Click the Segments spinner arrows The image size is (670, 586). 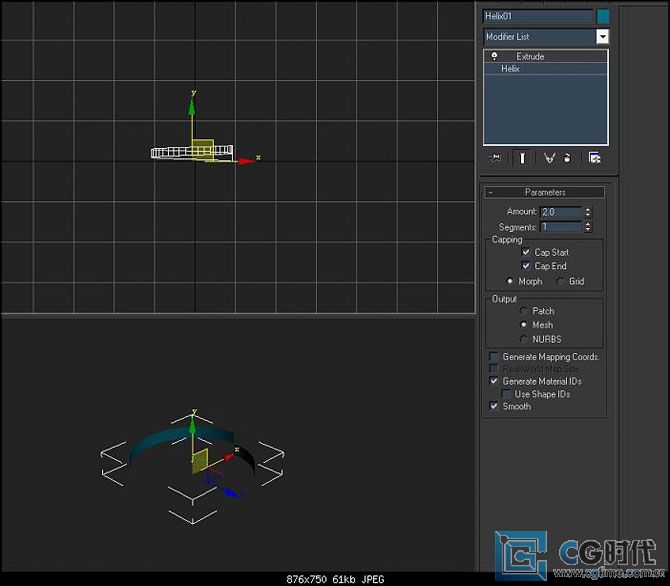pos(588,227)
